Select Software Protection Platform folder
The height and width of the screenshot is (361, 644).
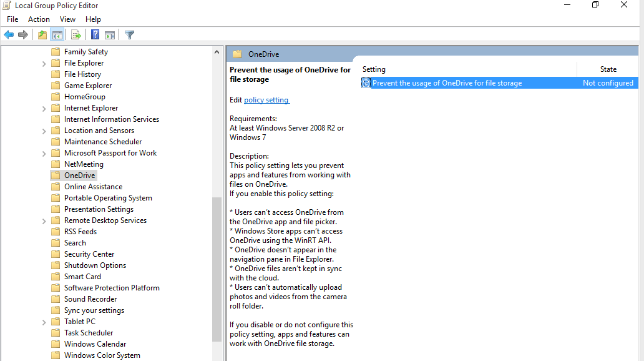[112, 288]
